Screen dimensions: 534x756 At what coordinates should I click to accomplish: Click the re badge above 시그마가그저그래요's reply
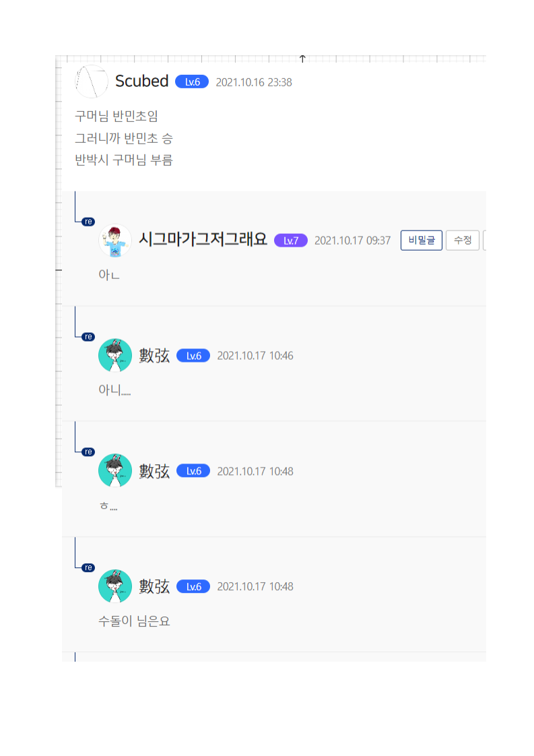88,222
